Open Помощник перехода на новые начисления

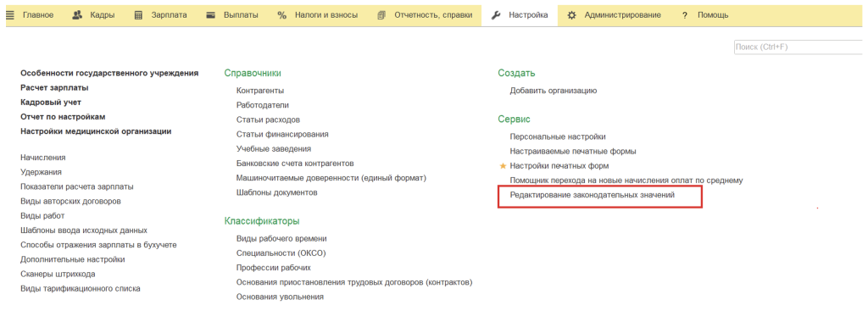point(626,180)
